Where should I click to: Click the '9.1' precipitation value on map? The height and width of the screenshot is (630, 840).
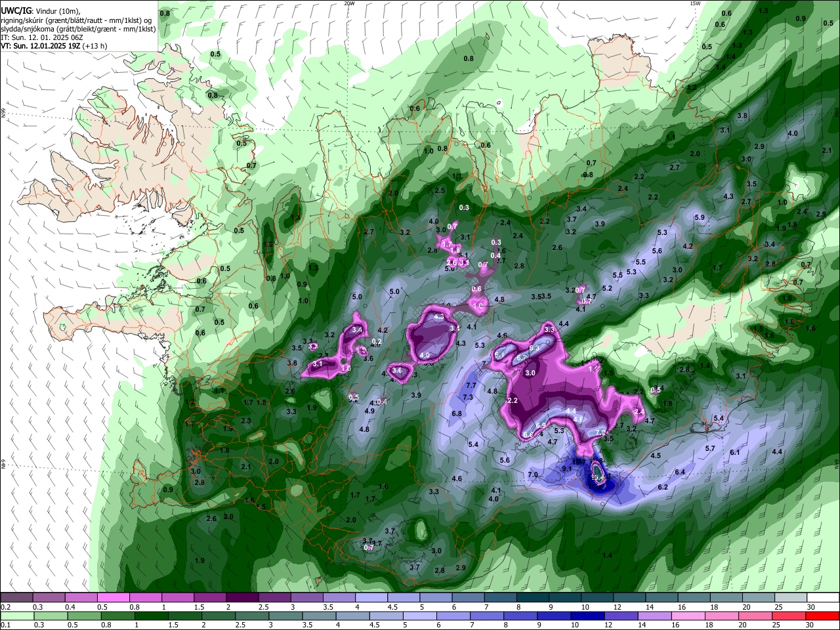[x=568, y=469]
